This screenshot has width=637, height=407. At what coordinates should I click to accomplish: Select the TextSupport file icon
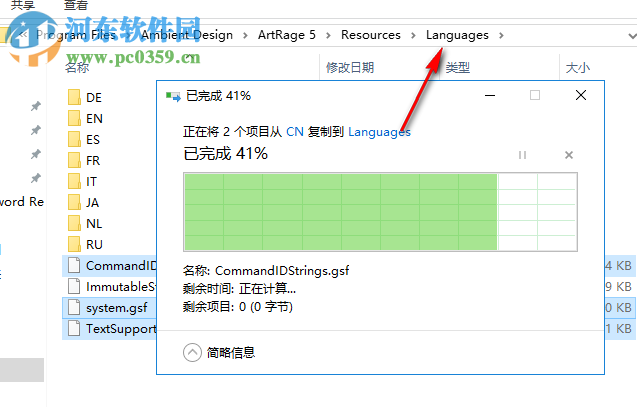[x=74, y=328]
